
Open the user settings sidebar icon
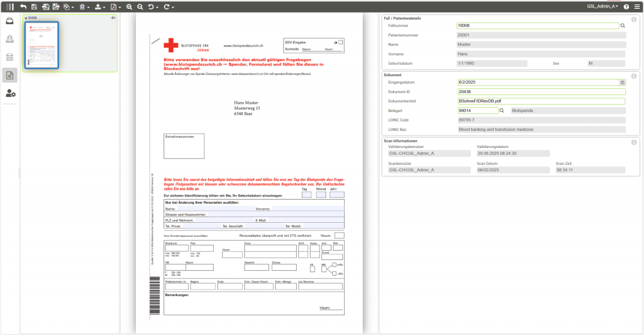[10, 93]
